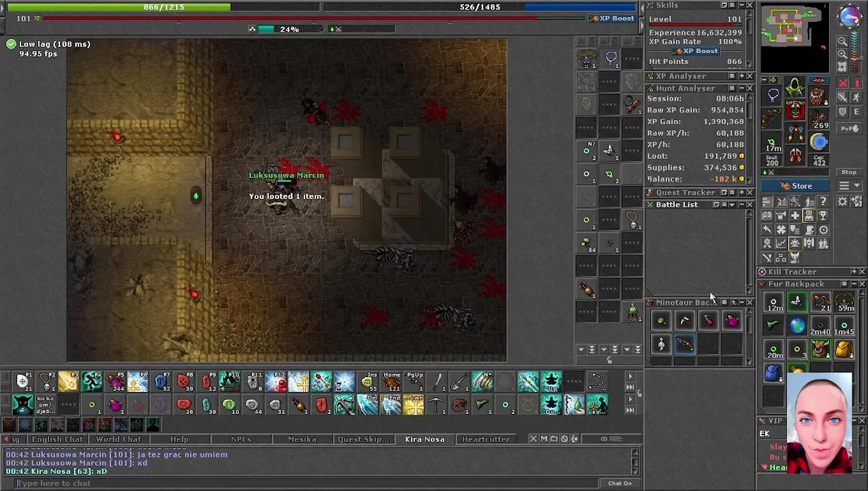Click the bow weapon equipment slot
The image size is (868, 491).
[772, 119]
